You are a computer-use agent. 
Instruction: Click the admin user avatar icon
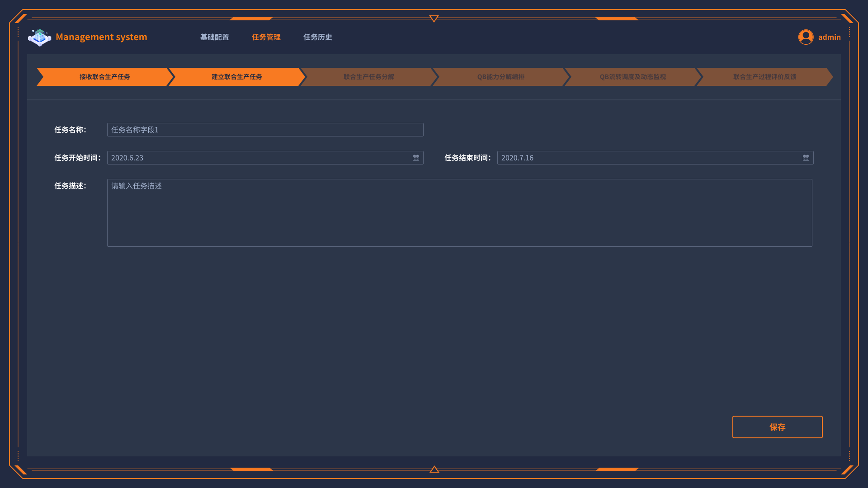806,37
